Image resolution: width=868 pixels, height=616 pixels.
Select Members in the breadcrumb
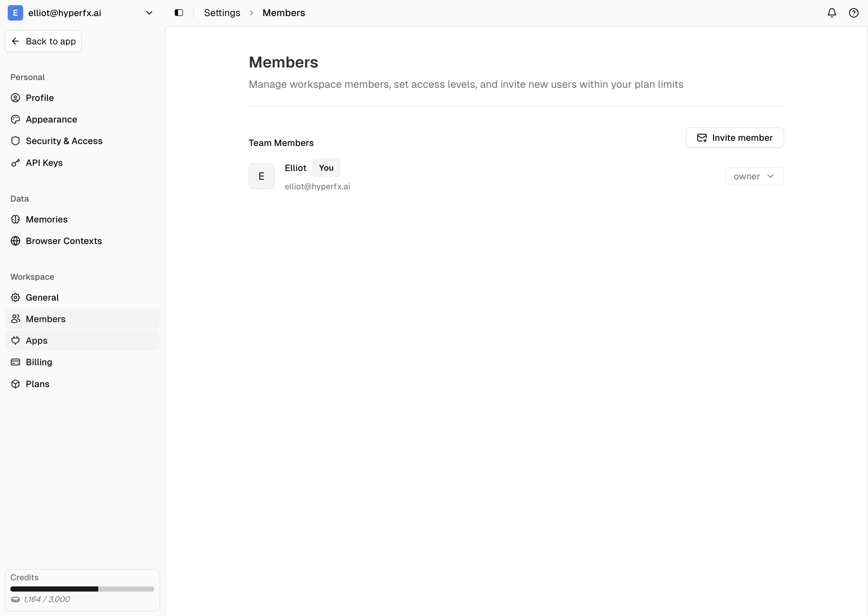pos(283,13)
